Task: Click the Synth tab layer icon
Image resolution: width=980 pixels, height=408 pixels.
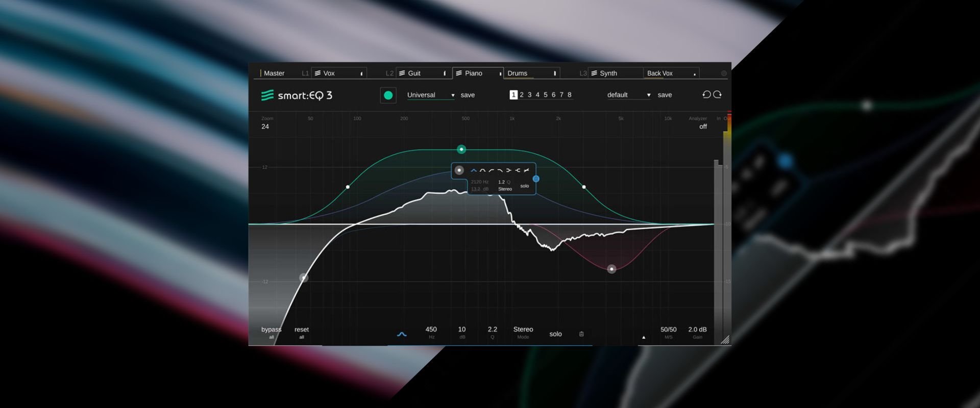Action: click(594, 73)
